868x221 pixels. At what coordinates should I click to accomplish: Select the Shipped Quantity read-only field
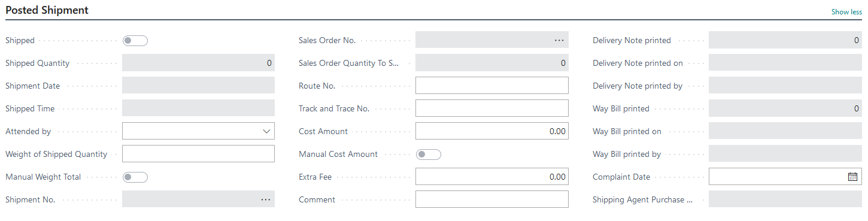[x=199, y=63]
